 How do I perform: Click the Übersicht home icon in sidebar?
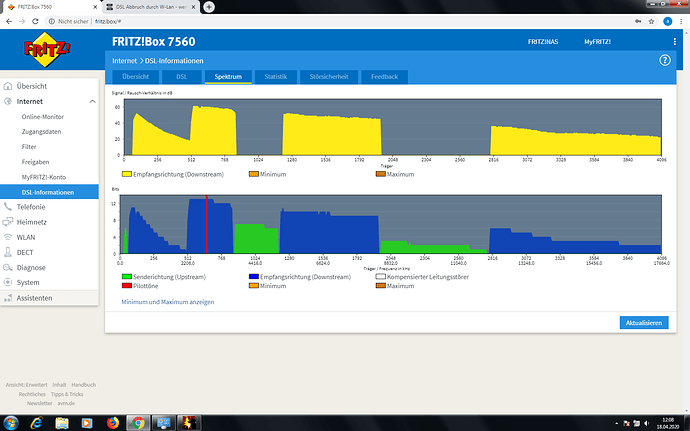click(7, 86)
